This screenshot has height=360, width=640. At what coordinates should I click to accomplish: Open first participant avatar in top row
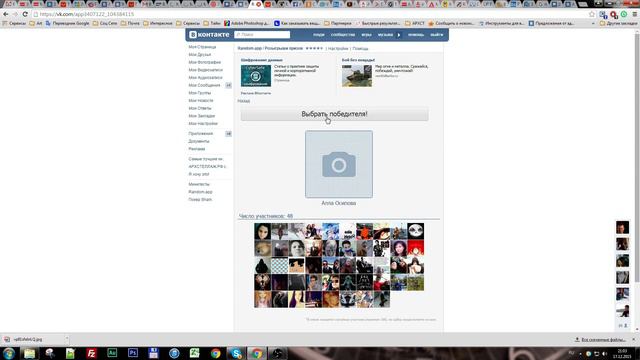(262, 231)
